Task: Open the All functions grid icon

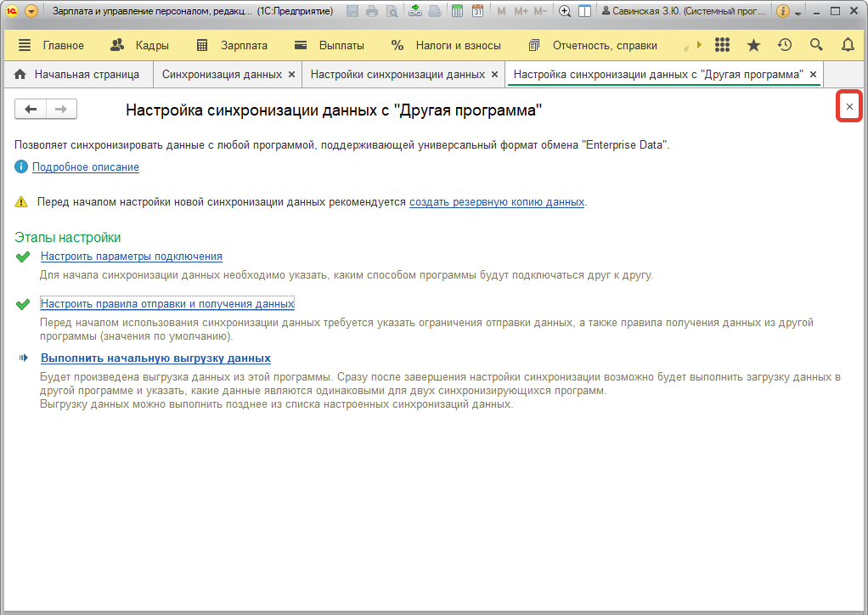Action: (x=723, y=44)
